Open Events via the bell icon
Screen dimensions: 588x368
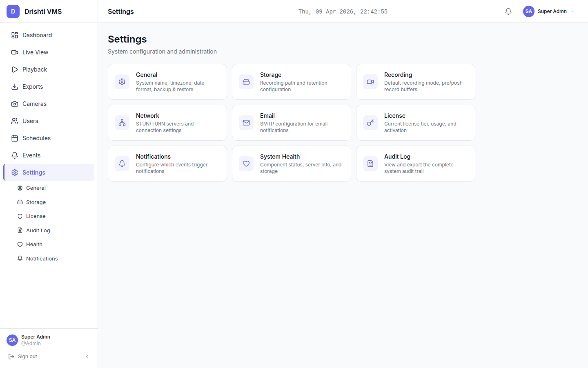point(15,155)
